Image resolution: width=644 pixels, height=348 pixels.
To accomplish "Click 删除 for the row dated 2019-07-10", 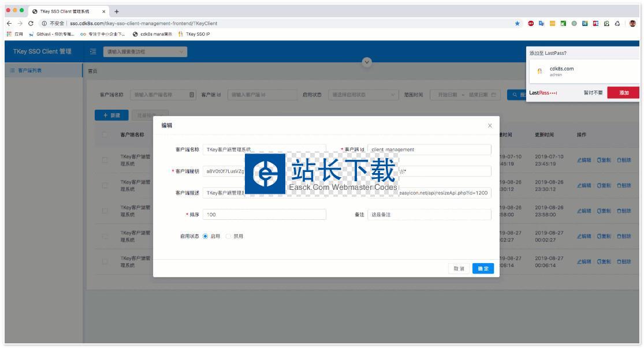I will point(624,160).
